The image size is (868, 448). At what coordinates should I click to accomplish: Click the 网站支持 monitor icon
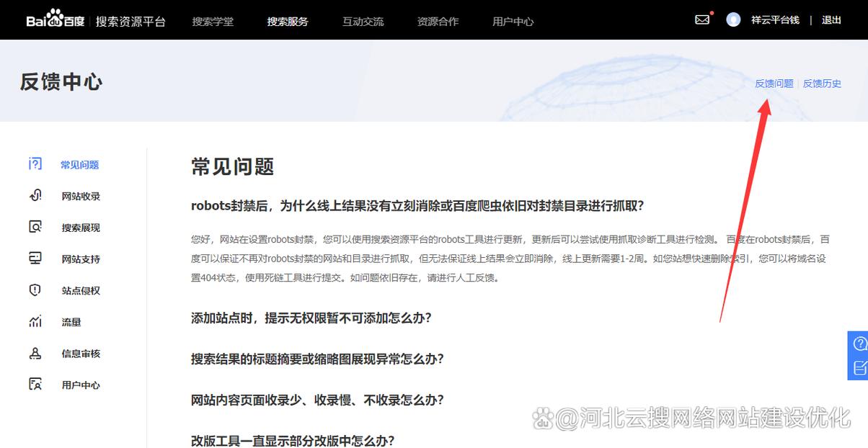[35, 259]
